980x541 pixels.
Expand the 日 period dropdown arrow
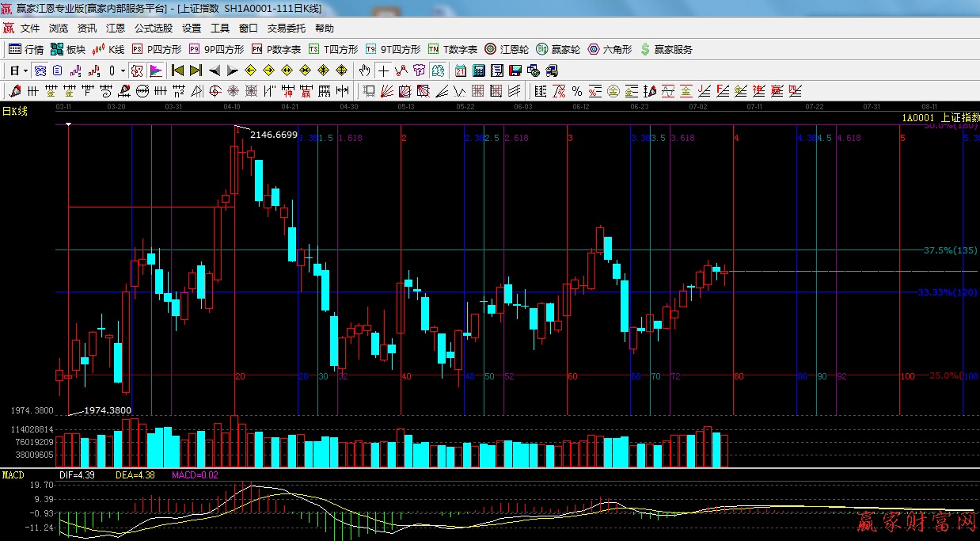pyautogui.click(x=25, y=70)
